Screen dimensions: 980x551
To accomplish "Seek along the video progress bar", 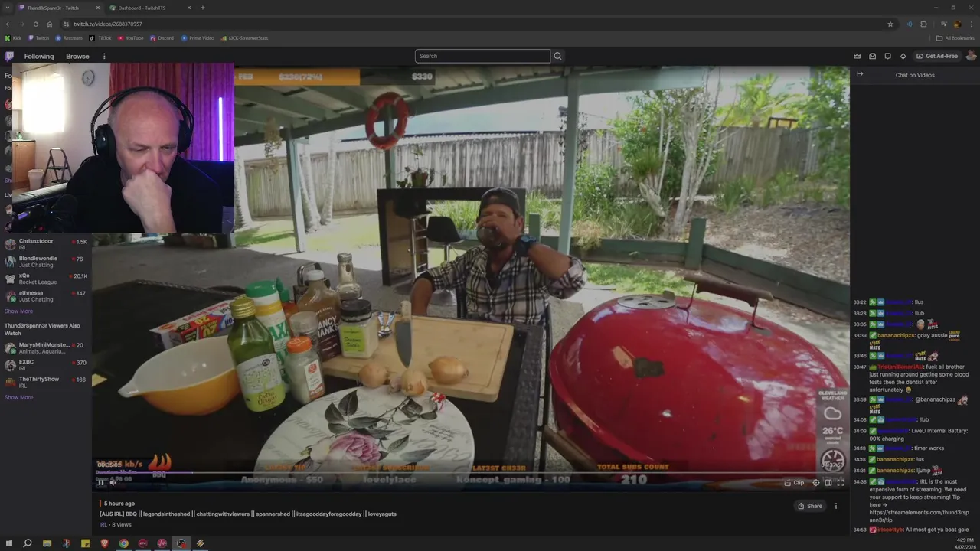I will click(470, 473).
